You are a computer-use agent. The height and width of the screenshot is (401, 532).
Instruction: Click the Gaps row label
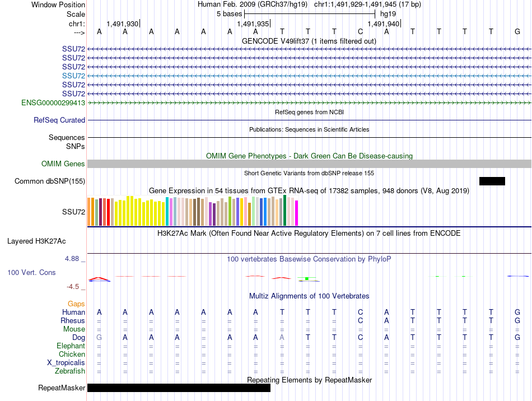[x=76, y=304]
